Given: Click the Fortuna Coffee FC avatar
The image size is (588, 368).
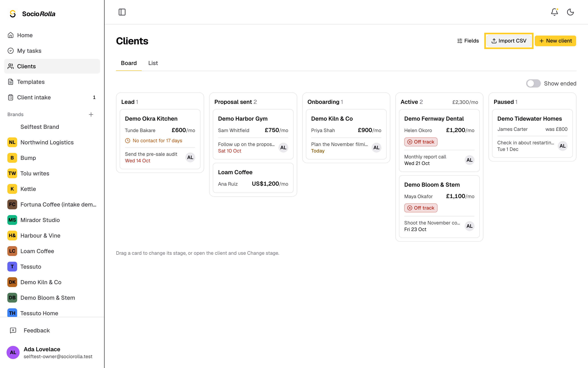Looking at the screenshot, I should pyautogui.click(x=12, y=204).
